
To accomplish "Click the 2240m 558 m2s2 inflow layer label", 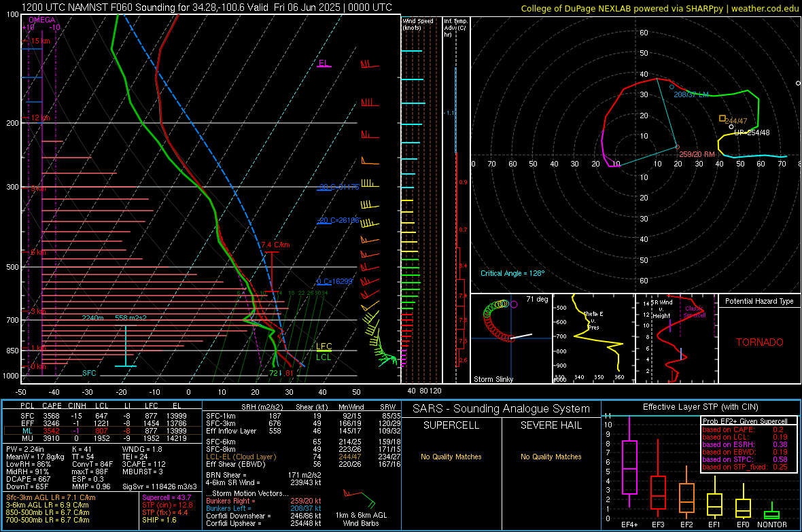I will (114, 318).
